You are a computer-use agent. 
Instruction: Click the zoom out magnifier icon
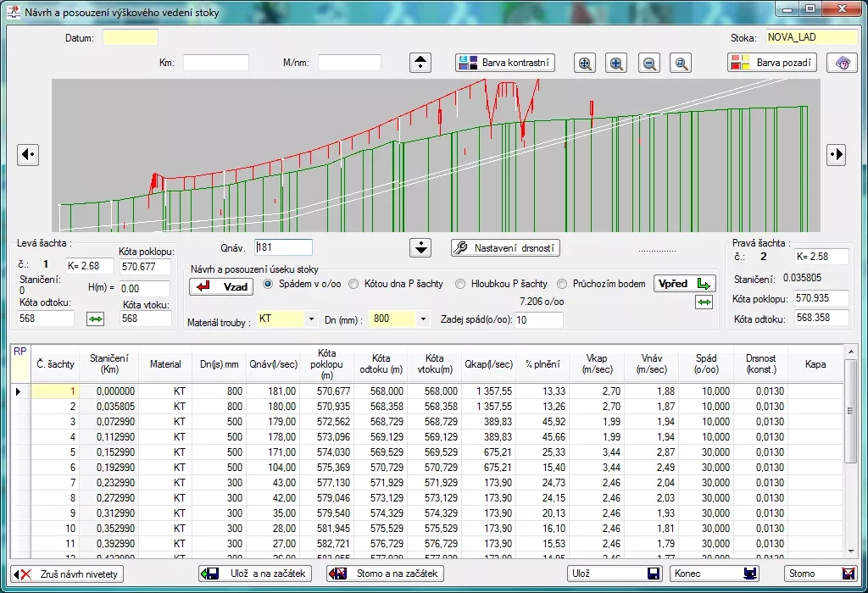649,63
